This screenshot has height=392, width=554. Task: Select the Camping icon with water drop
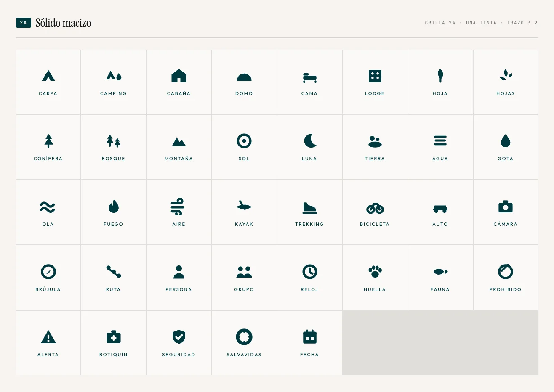pyautogui.click(x=114, y=76)
